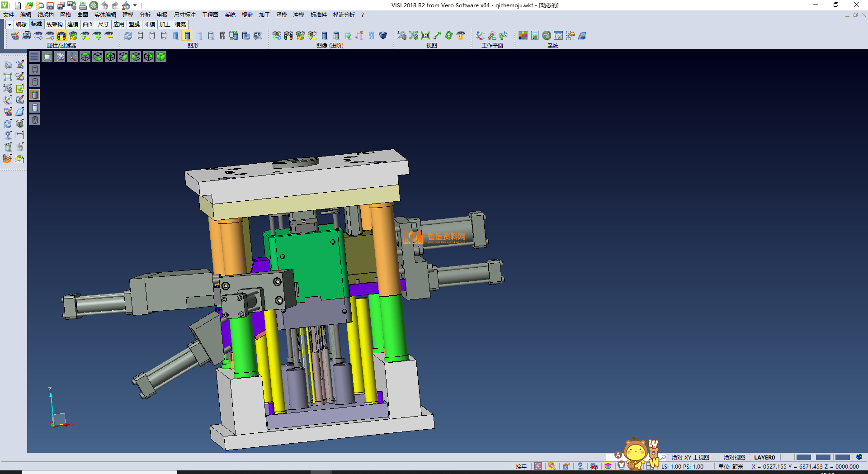The image size is (868, 474).
Task: Click the Save file icon
Action: (x=50, y=5)
